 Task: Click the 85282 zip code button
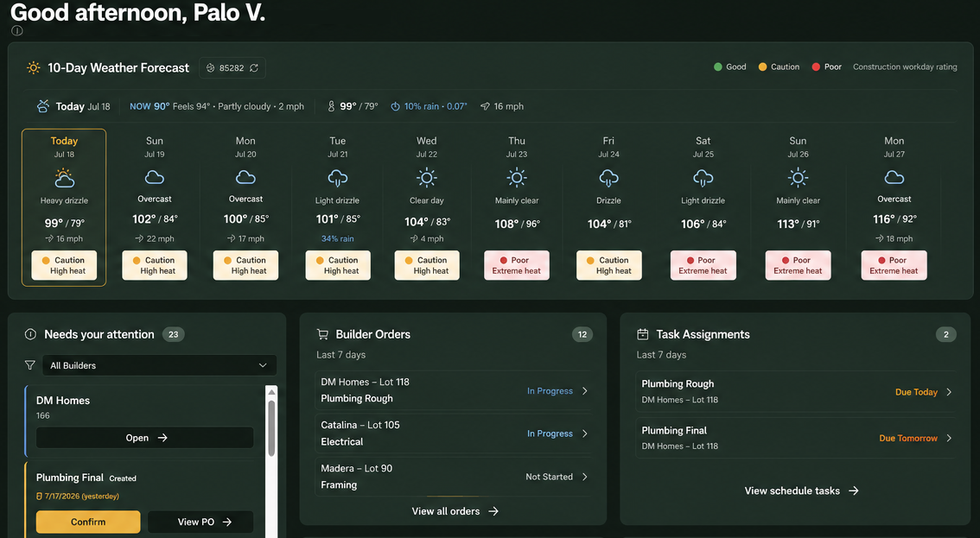click(x=232, y=67)
